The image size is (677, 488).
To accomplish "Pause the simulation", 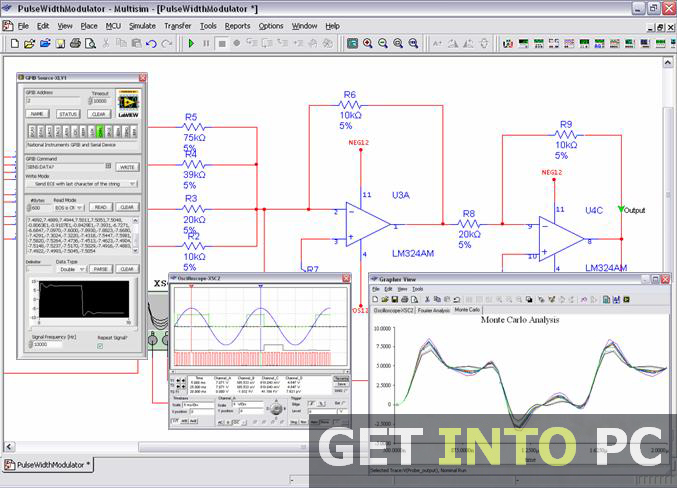I will point(206,43).
